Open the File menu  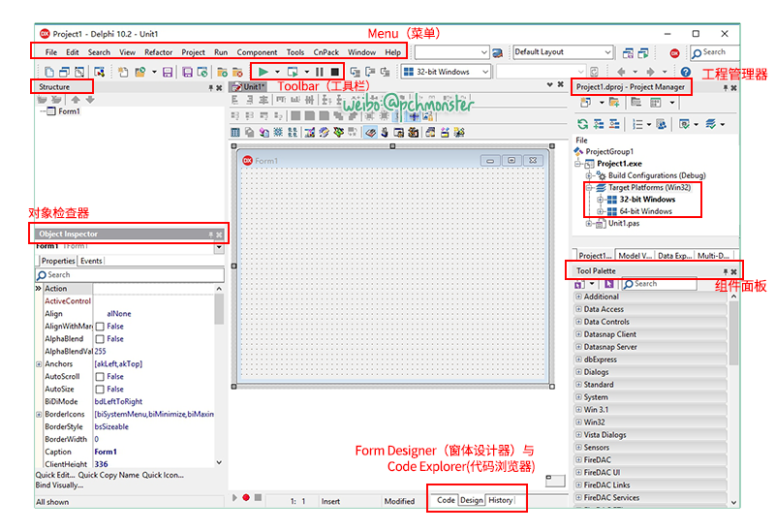tap(51, 52)
